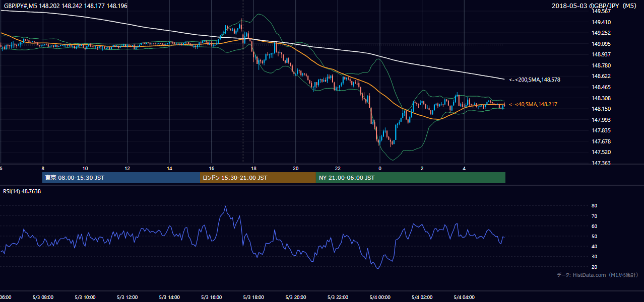Click price axis value 147.835
Screen dimensions: 644x302
pyautogui.click(x=601, y=130)
